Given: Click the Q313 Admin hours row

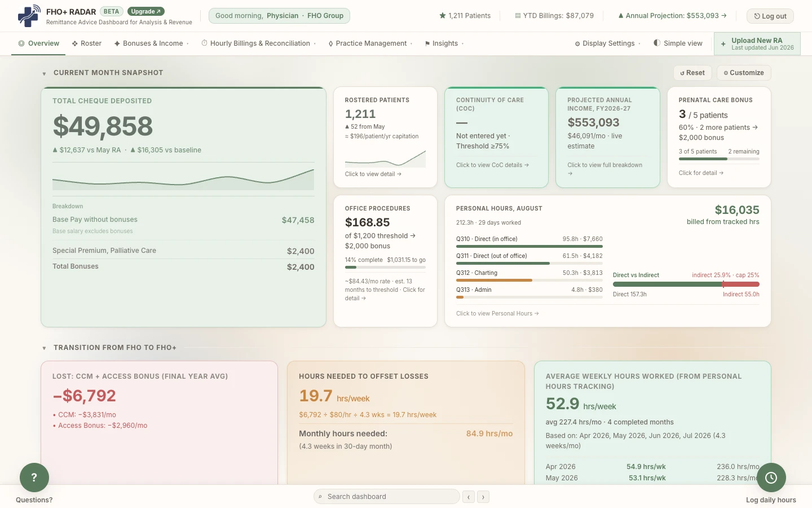Looking at the screenshot, I should coord(529,292).
